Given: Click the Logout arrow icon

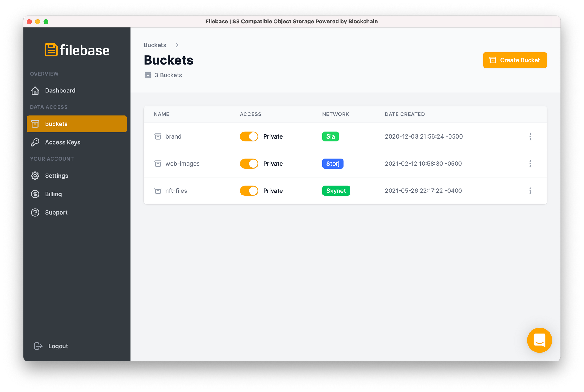Looking at the screenshot, I should (x=38, y=346).
